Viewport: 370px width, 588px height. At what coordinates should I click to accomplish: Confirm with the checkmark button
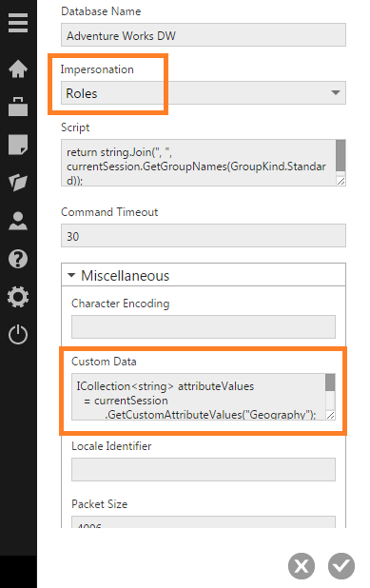click(341, 566)
